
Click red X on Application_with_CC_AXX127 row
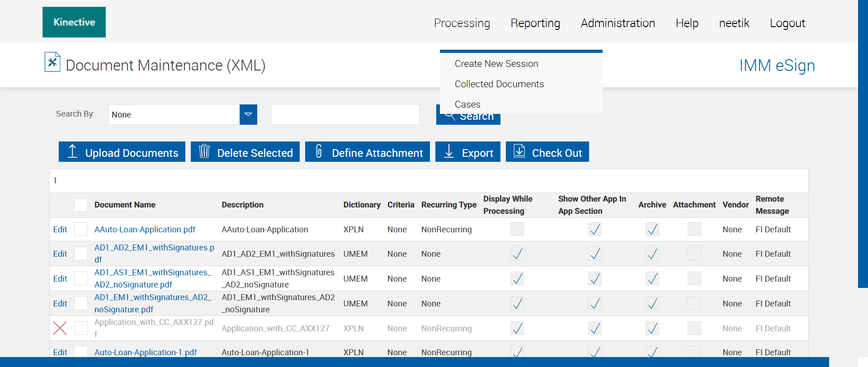point(60,328)
